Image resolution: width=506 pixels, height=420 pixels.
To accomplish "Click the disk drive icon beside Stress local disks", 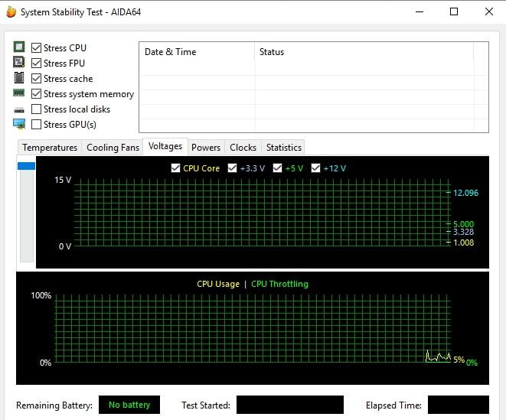I will 19,110.
